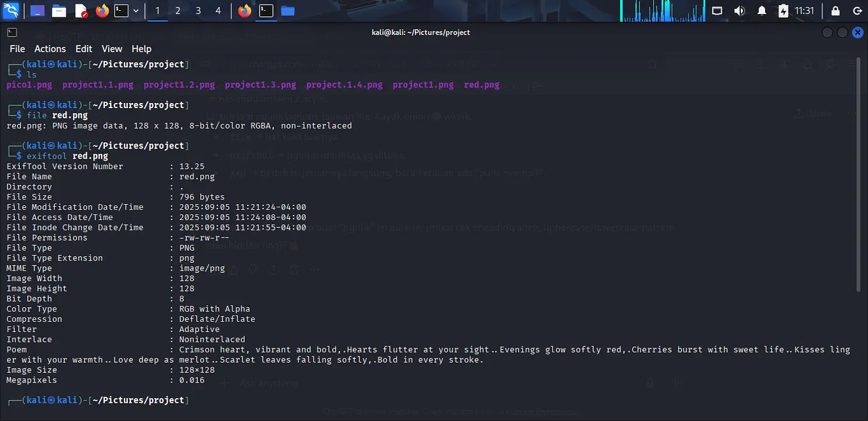
Task: Check battery status in the system tray
Action: [x=783, y=10]
